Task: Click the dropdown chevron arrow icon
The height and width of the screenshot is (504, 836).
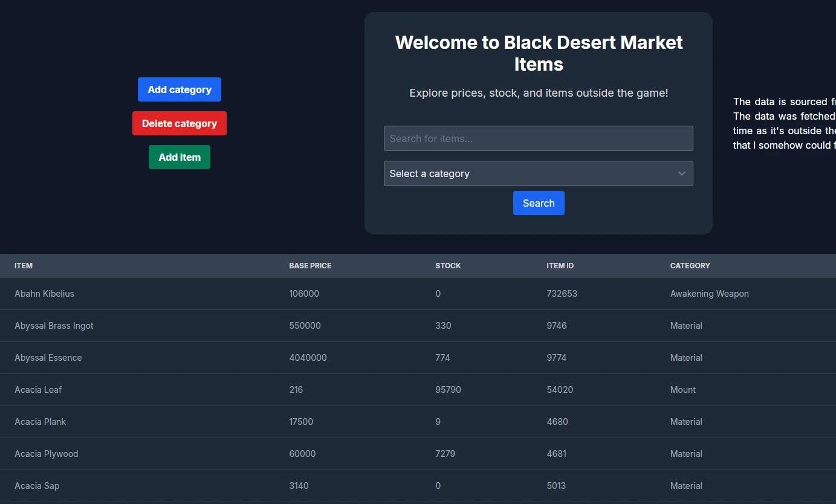Action: pos(681,173)
